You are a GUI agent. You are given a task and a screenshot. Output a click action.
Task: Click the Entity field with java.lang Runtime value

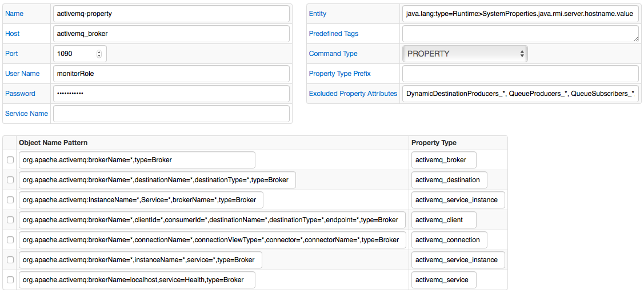click(521, 14)
